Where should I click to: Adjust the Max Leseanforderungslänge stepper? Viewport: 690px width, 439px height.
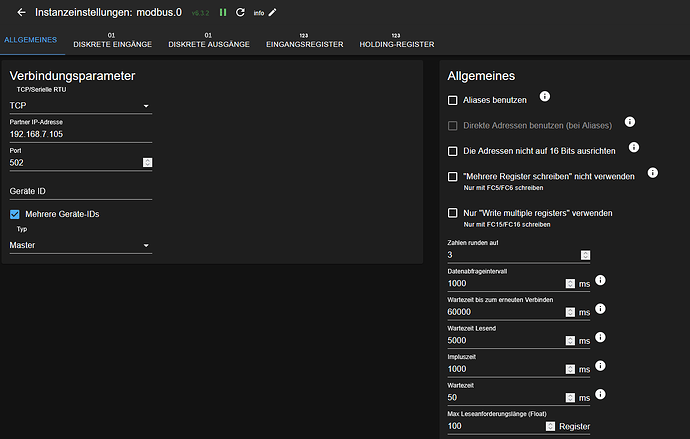click(551, 426)
